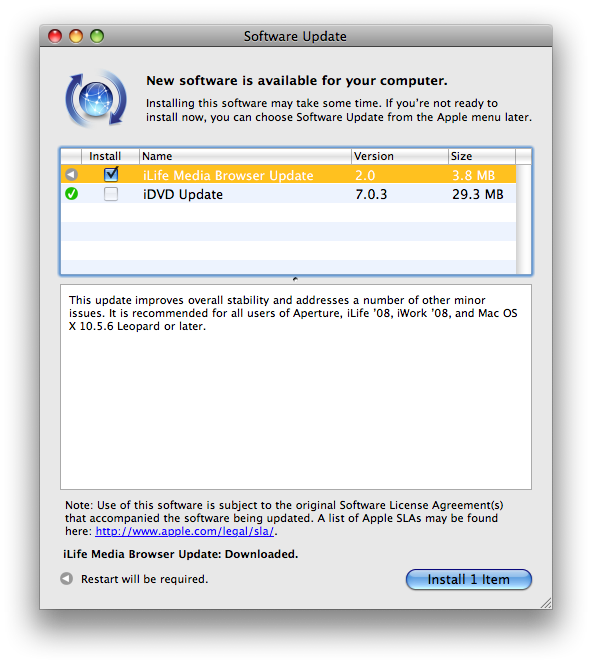592x664 pixels.
Task: Check the iDVD Update install checkbox
Action: (x=111, y=194)
